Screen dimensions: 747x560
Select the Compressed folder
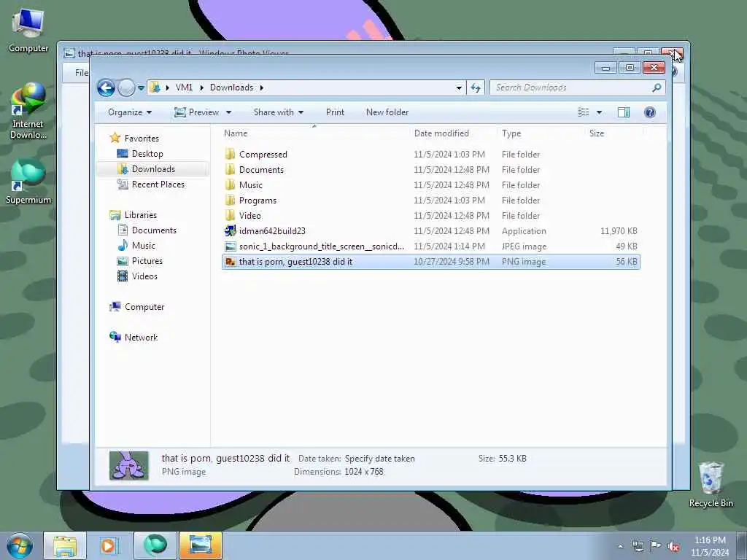pos(430,155)
